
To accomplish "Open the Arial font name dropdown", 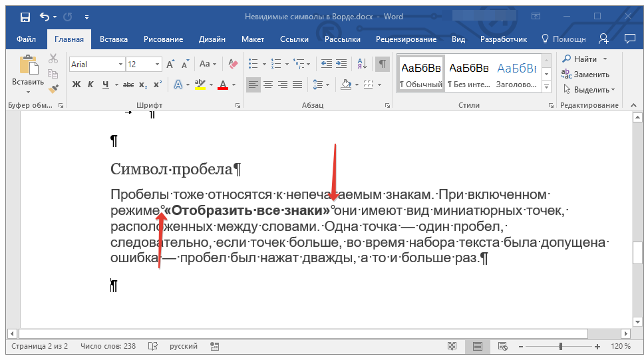I will [x=120, y=65].
